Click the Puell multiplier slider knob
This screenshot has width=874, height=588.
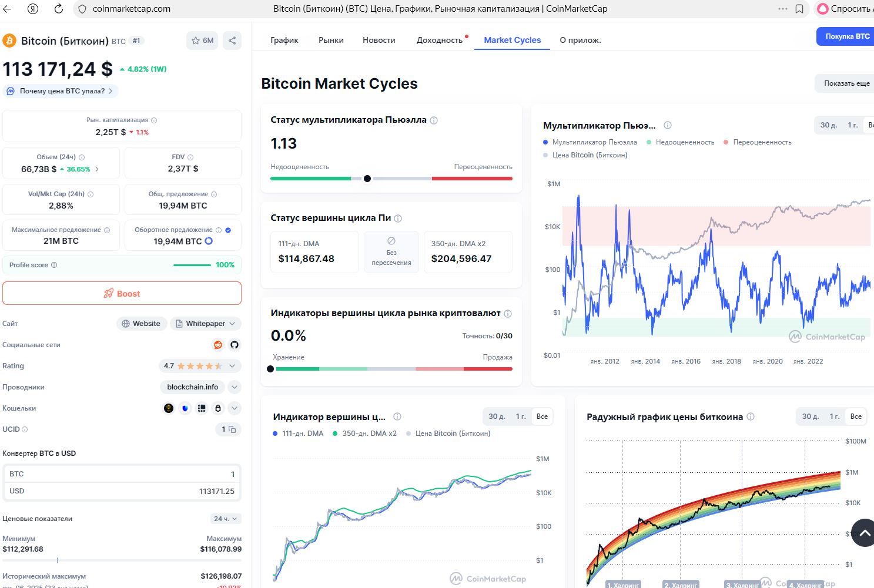click(x=367, y=179)
